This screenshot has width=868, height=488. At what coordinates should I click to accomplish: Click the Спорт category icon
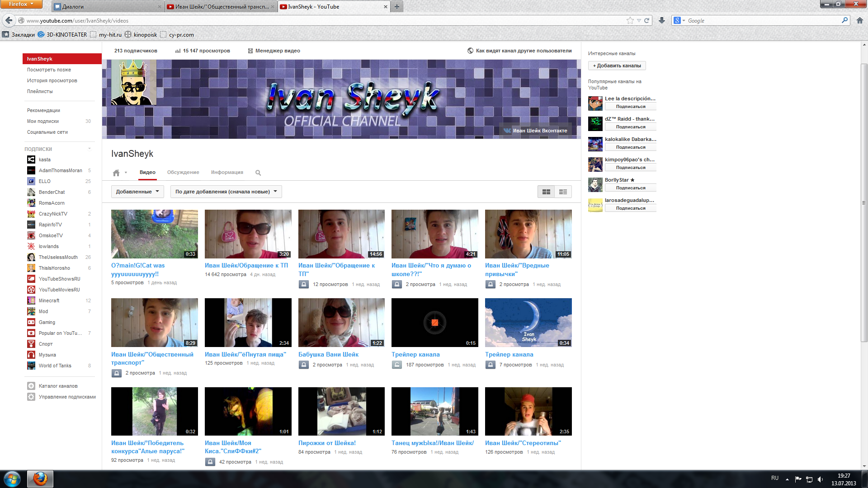point(31,344)
